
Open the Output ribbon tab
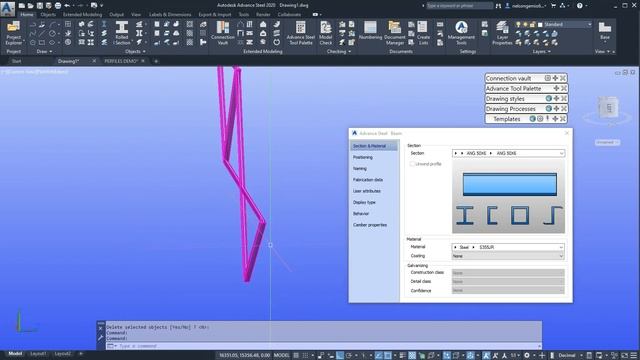[x=116, y=14]
